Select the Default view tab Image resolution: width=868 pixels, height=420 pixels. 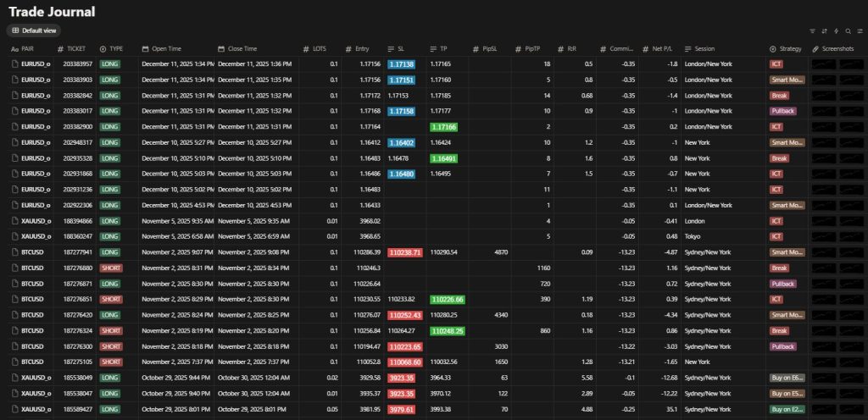click(34, 30)
